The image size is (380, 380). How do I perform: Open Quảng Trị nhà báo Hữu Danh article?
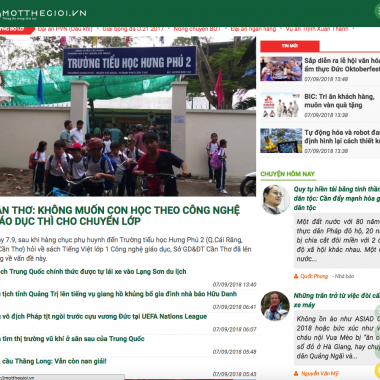click(118, 294)
